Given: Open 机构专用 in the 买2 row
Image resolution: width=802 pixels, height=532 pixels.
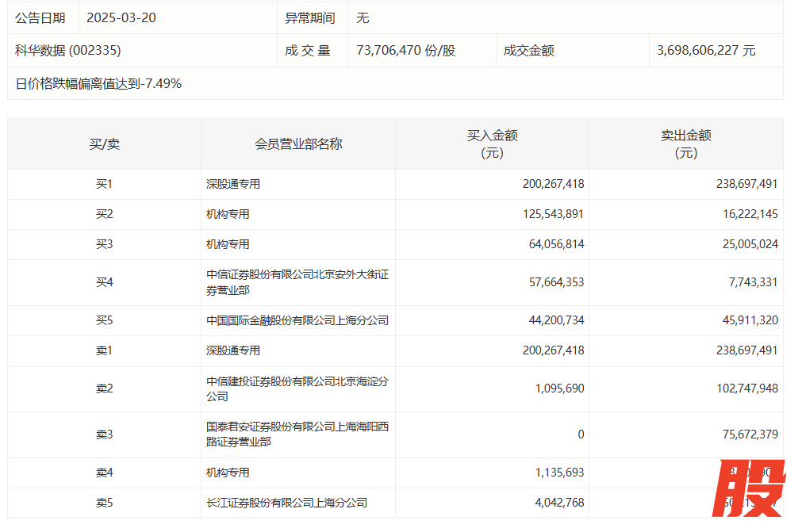Looking at the screenshot, I should click(x=228, y=214).
